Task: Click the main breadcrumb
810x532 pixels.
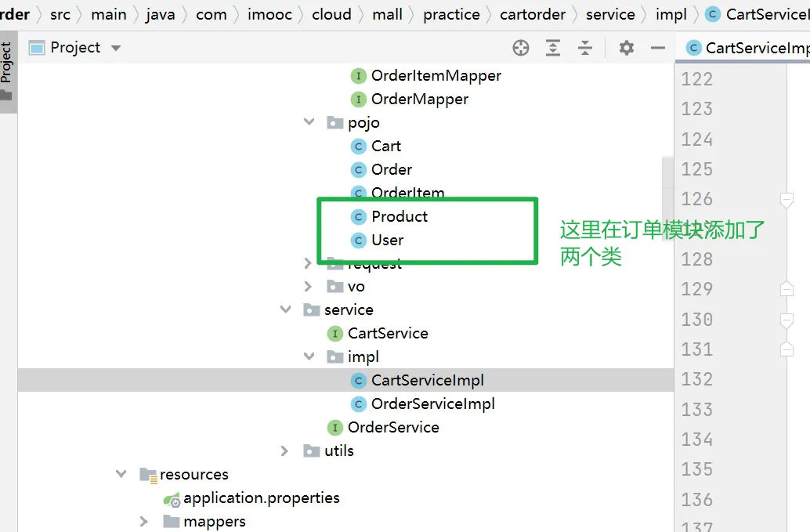Action: (x=108, y=14)
